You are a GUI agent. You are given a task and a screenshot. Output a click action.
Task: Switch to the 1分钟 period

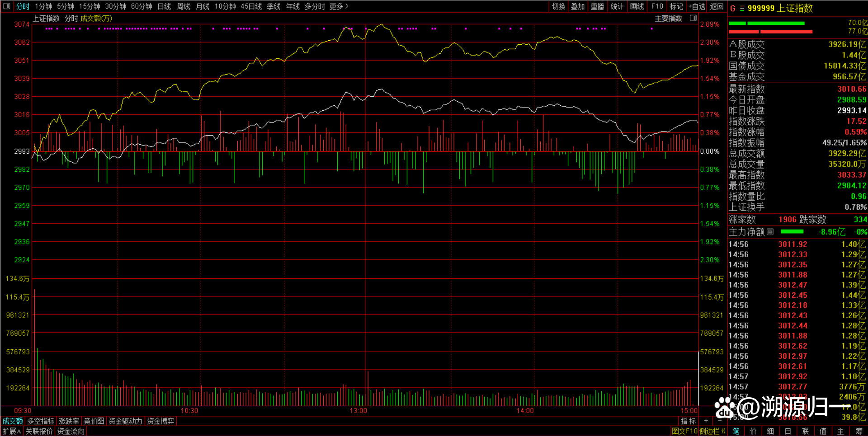pyautogui.click(x=43, y=6)
